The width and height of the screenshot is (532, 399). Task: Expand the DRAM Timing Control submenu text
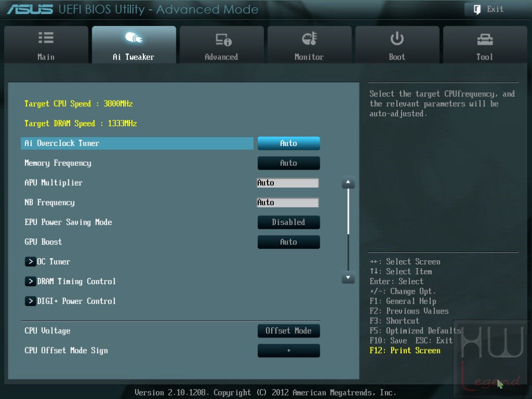[x=76, y=281]
